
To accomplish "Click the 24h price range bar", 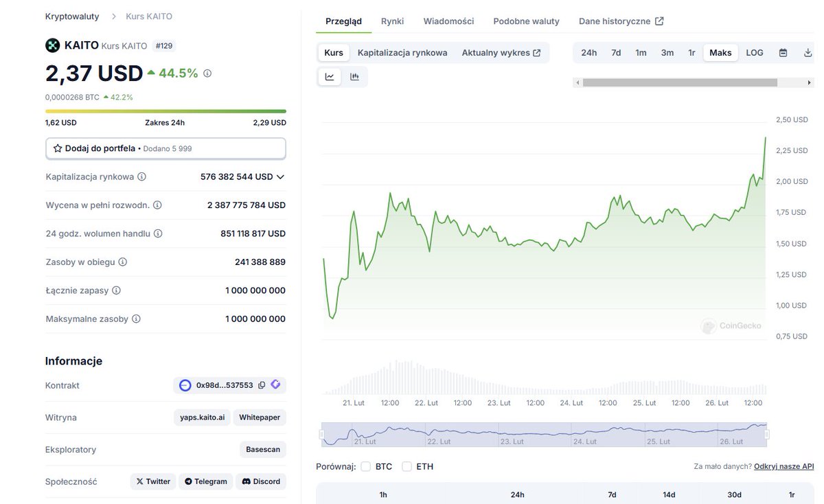I will pyautogui.click(x=165, y=111).
